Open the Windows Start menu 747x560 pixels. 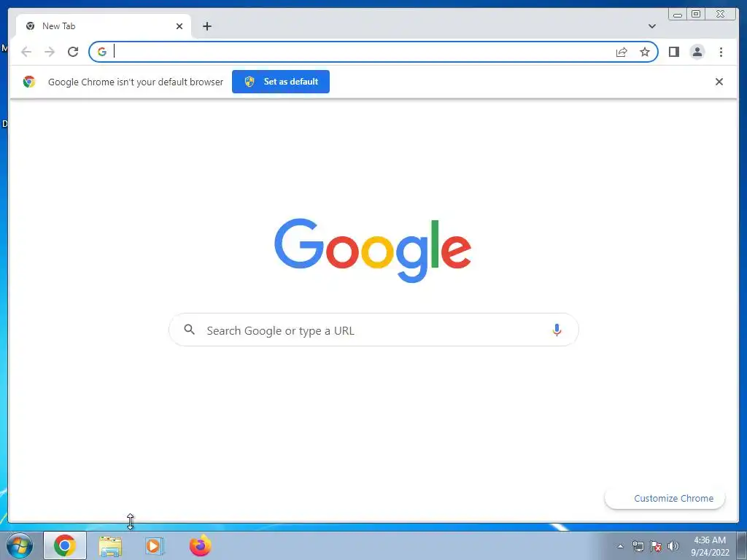(20, 545)
